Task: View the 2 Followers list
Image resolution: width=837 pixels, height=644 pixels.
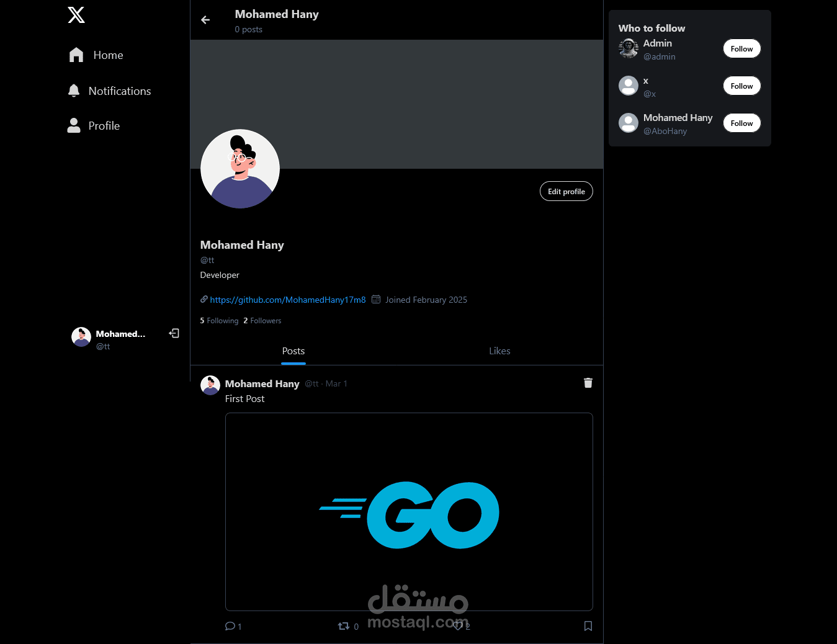Action: click(262, 321)
